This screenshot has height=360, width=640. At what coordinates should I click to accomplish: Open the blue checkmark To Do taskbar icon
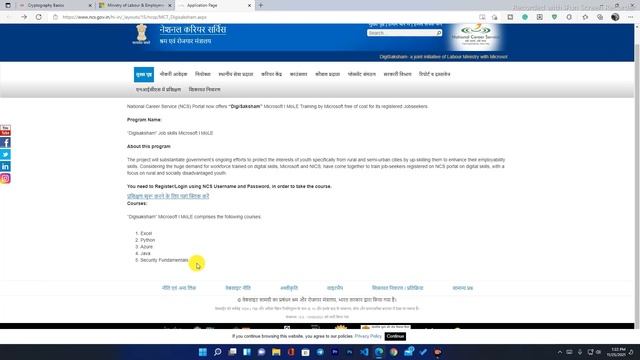pyautogui.click(x=423, y=352)
